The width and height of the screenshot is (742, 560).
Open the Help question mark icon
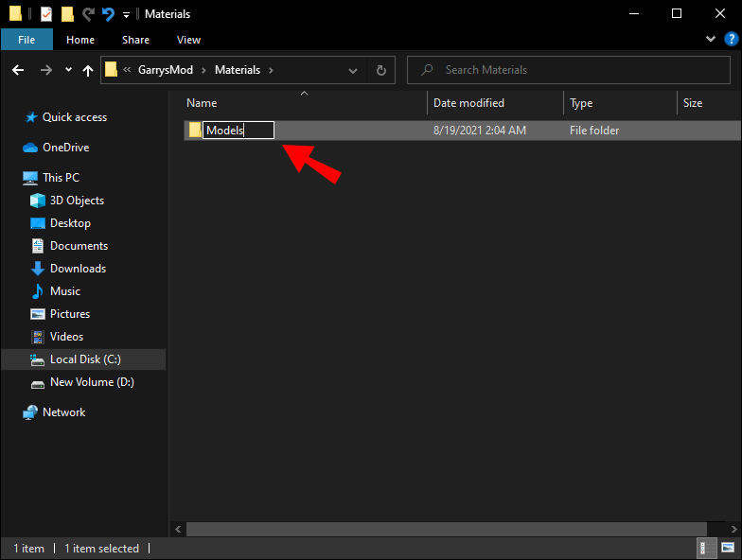point(729,40)
